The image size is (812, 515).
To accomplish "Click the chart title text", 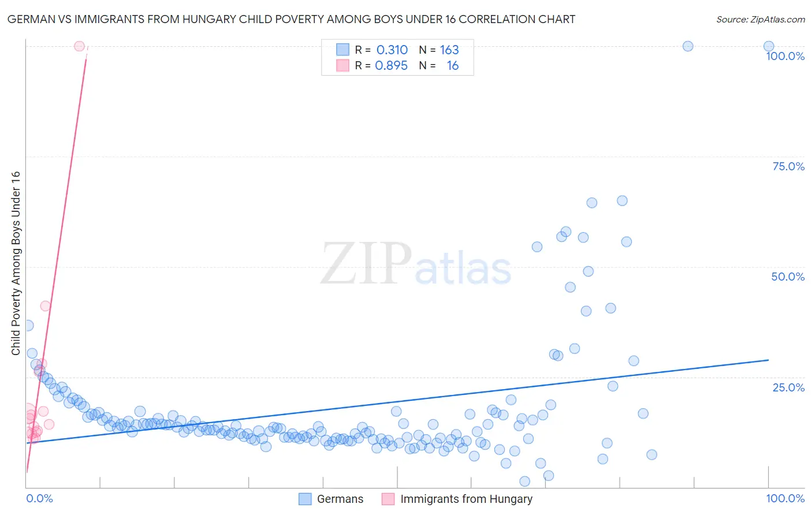I will (291, 19).
